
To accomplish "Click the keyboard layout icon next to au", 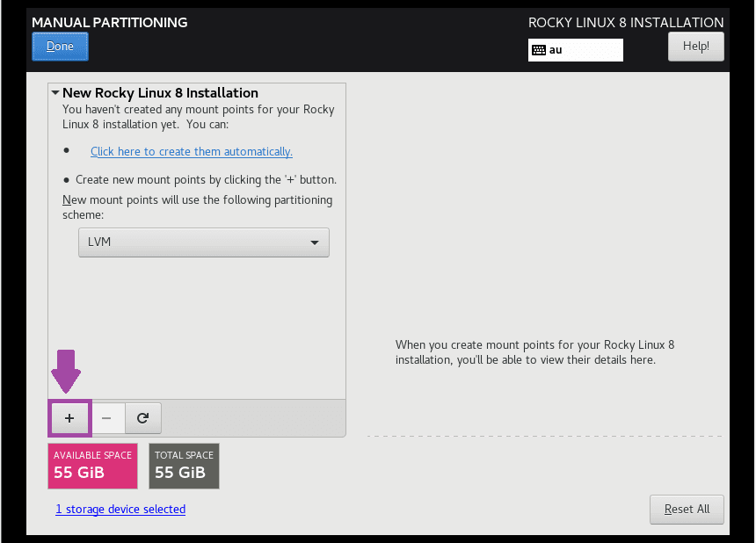I will 539,50.
